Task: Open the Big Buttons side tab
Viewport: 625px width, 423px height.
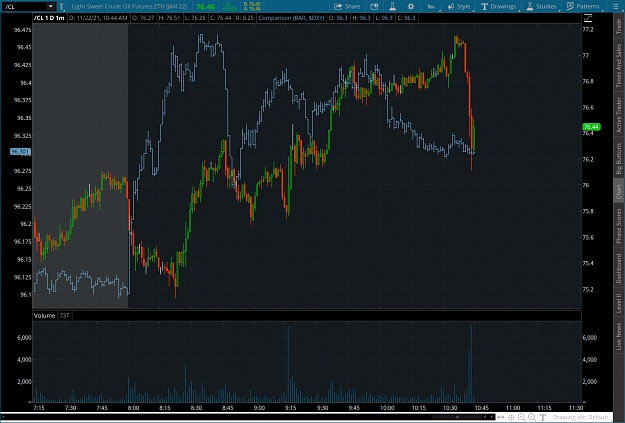Action: point(619,158)
